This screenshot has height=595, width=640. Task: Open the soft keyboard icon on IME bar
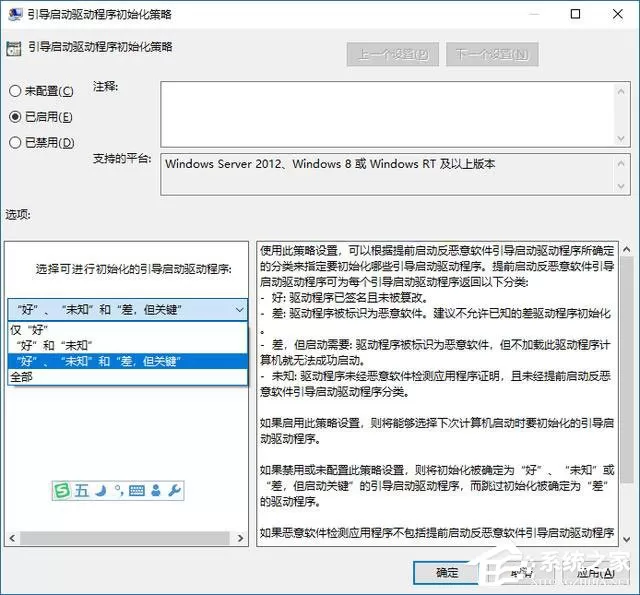(x=136, y=490)
